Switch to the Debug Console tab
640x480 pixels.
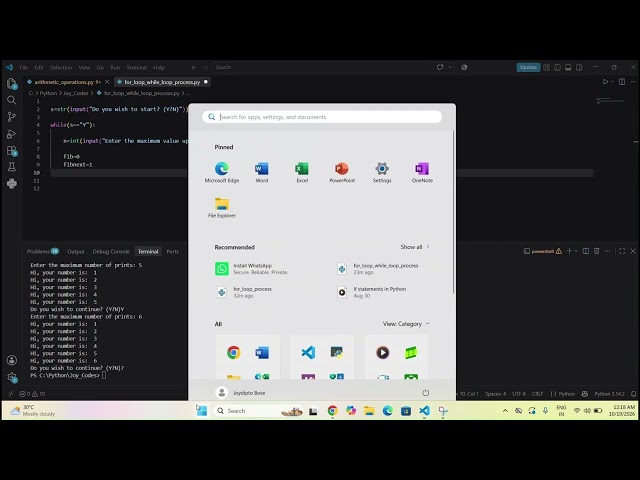[111, 251]
